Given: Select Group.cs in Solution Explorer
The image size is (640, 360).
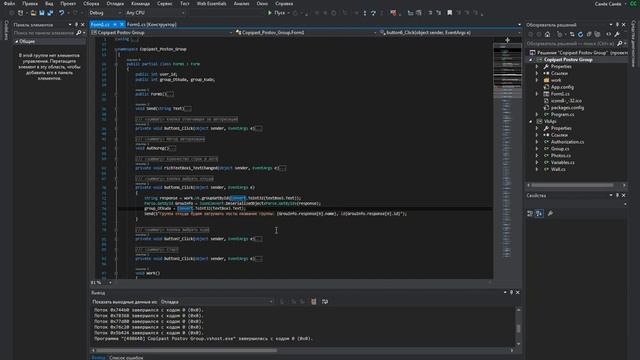Looking at the screenshot, I should tap(560, 149).
